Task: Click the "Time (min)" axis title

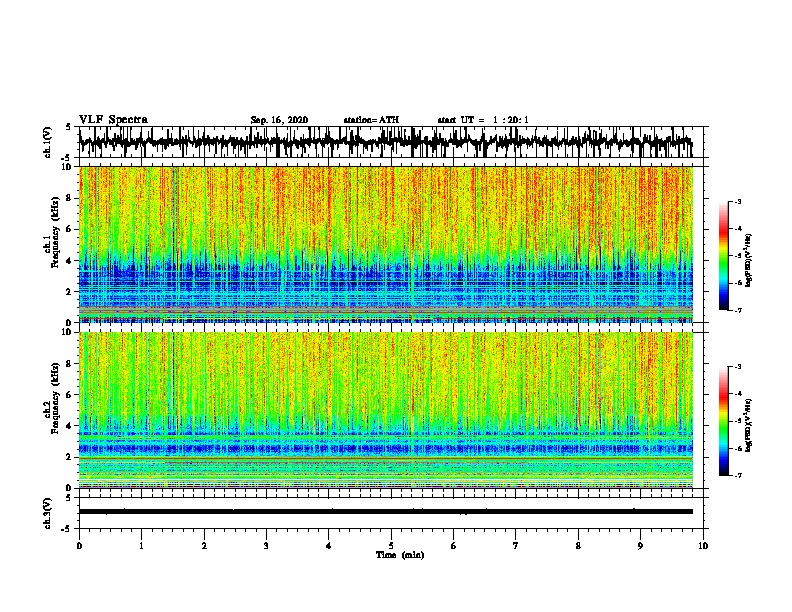Action: pyautogui.click(x=400, y=555)
